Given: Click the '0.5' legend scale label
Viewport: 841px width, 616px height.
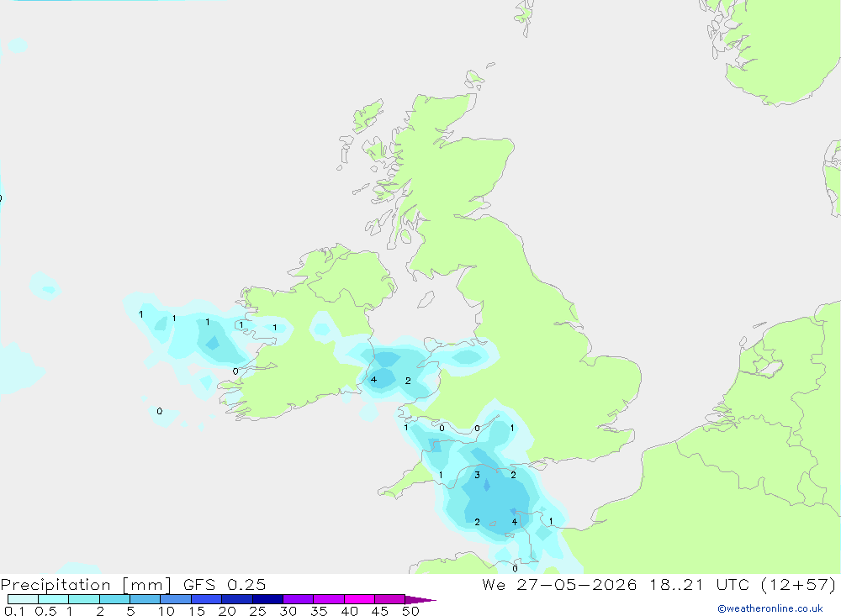Looking at the screenshot, I should [45, 611].
